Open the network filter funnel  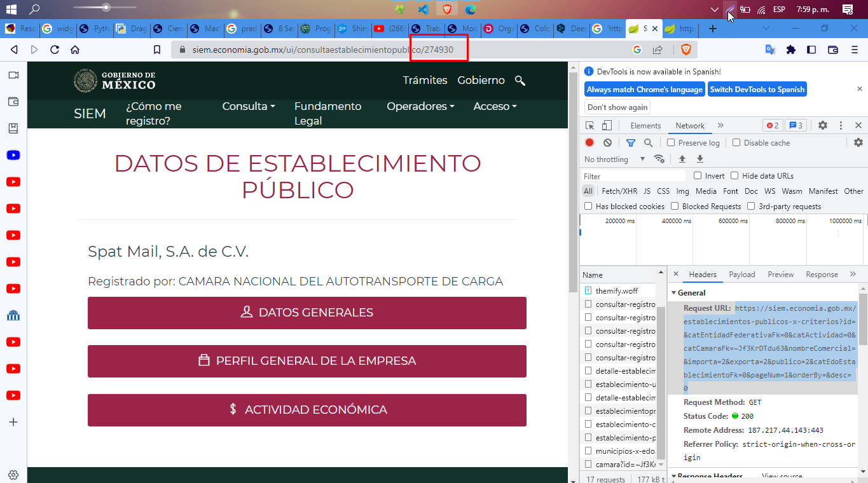point(630,142)
